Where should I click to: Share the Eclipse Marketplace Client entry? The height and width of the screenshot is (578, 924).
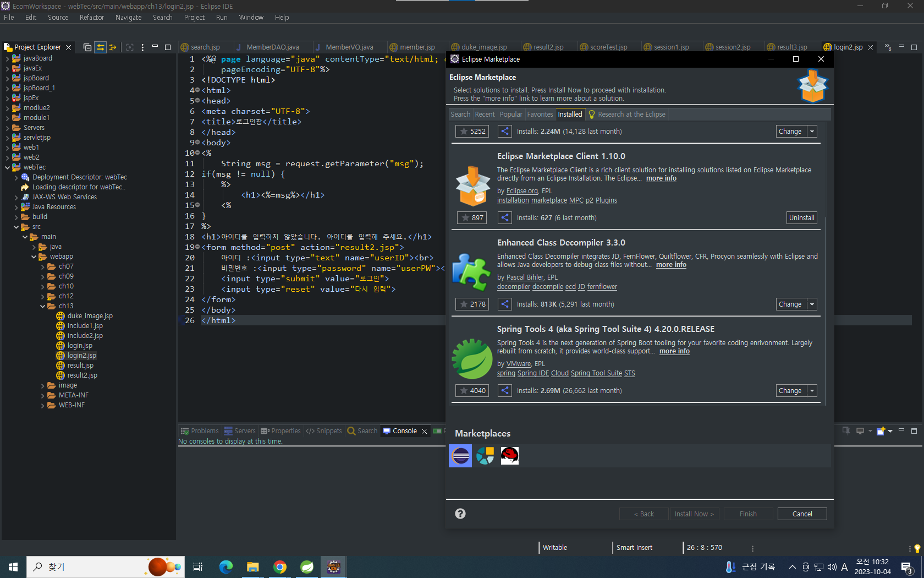[504, 218]
